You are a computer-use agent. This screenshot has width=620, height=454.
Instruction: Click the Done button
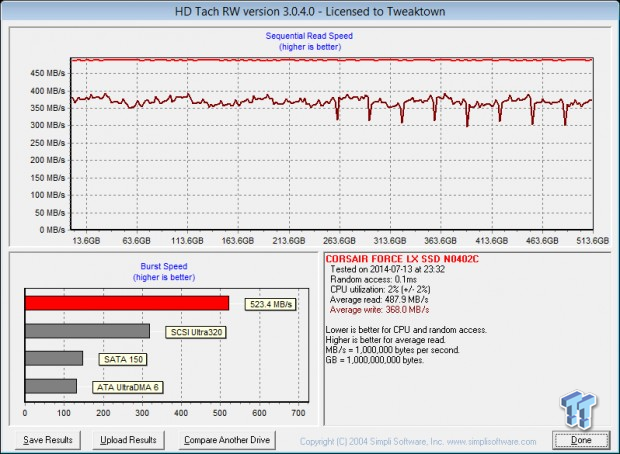(581, 440)
